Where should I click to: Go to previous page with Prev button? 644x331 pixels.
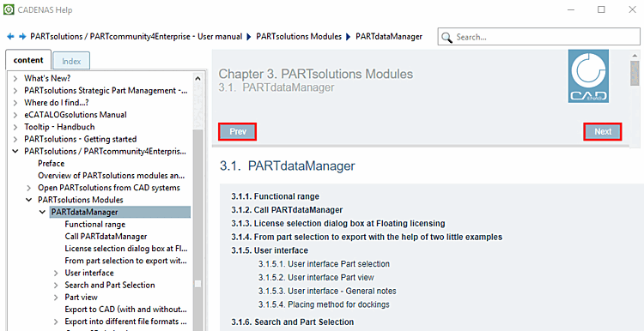pyautogui.click(x=238, y=132)
